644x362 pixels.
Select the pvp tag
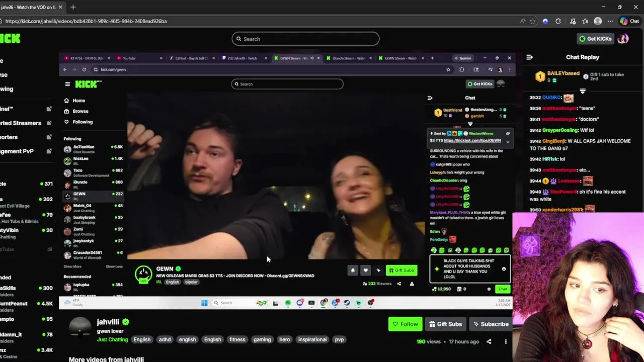[340, 339]
